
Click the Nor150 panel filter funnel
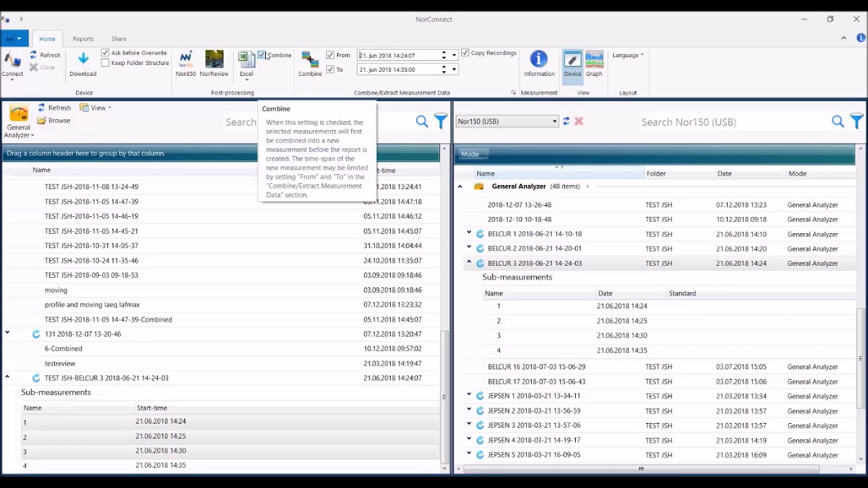[856, 121]
